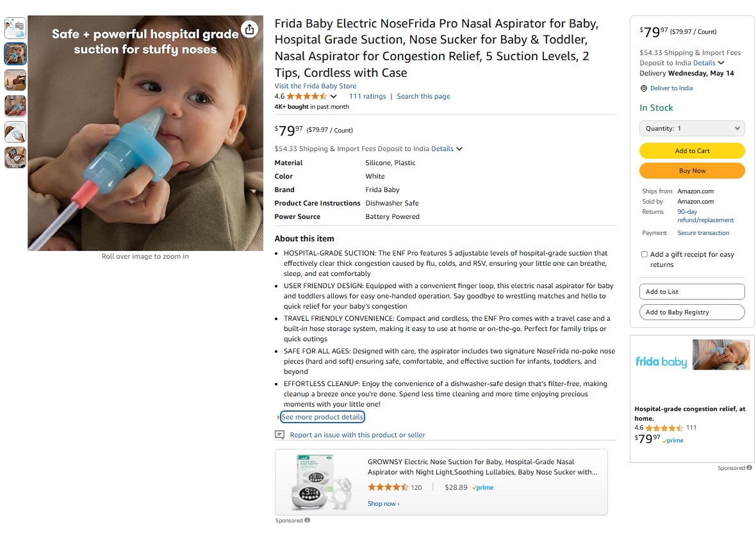The width and height of the screenshot is (756, 534).
Task: Click the report issue speech bubble icon
Action: [279, 435]
